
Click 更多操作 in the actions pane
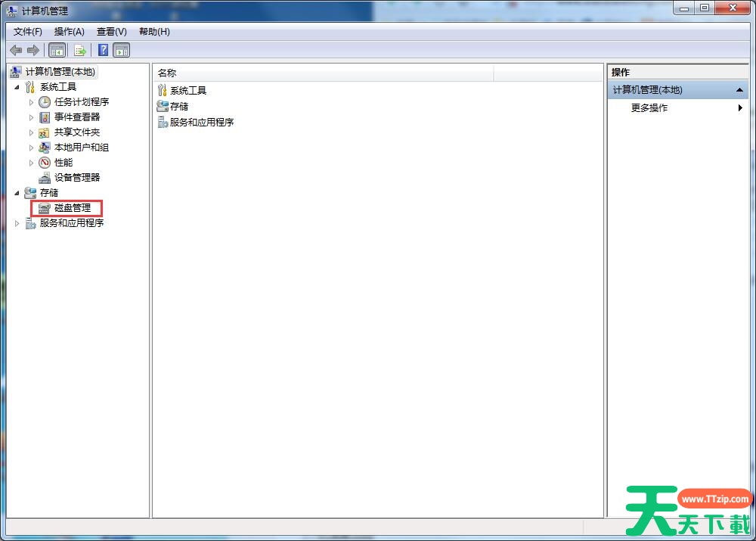pos(649,107)
